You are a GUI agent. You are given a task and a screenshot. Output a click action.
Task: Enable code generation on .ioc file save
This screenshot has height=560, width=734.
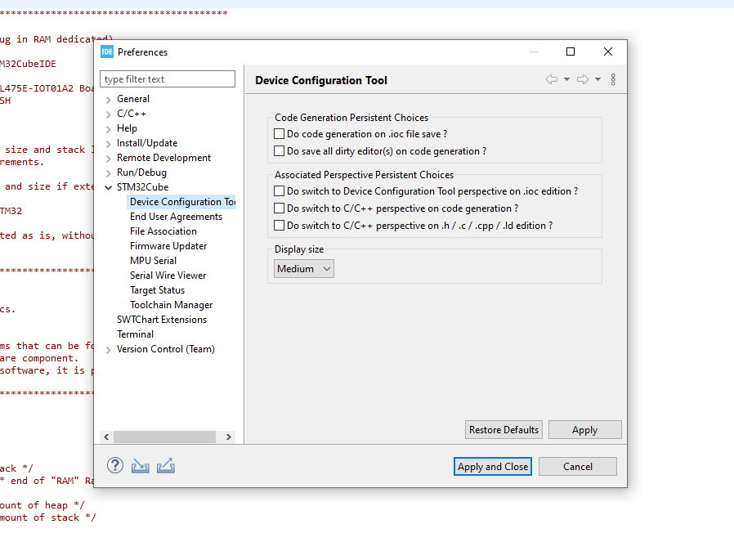point(279,134)
